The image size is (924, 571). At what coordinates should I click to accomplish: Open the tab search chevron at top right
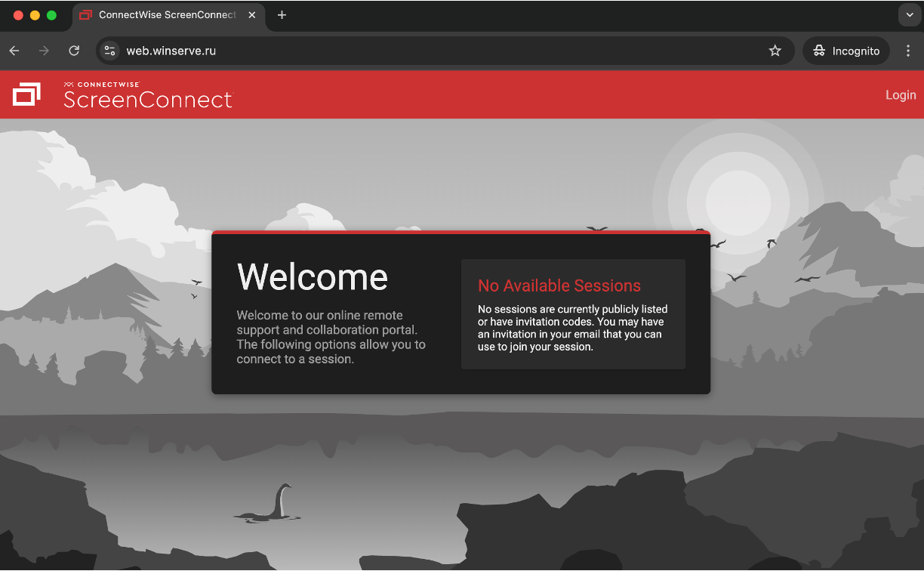[909, 14]
